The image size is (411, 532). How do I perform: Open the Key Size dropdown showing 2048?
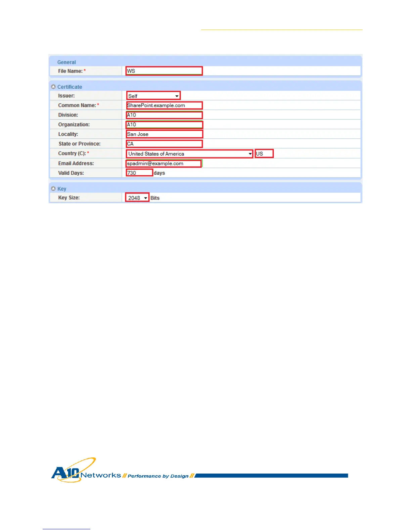(x=137, y=198)
